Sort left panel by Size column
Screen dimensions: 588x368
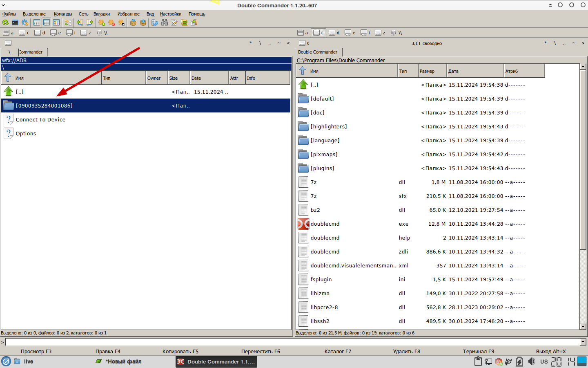179,78
